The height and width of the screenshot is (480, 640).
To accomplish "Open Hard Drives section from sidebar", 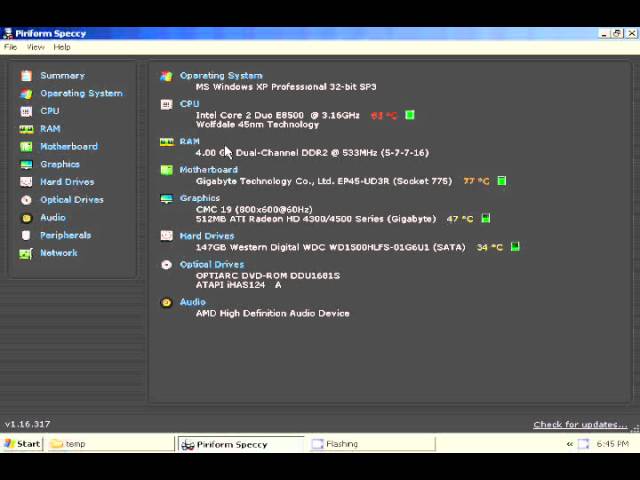I will 67,182.
